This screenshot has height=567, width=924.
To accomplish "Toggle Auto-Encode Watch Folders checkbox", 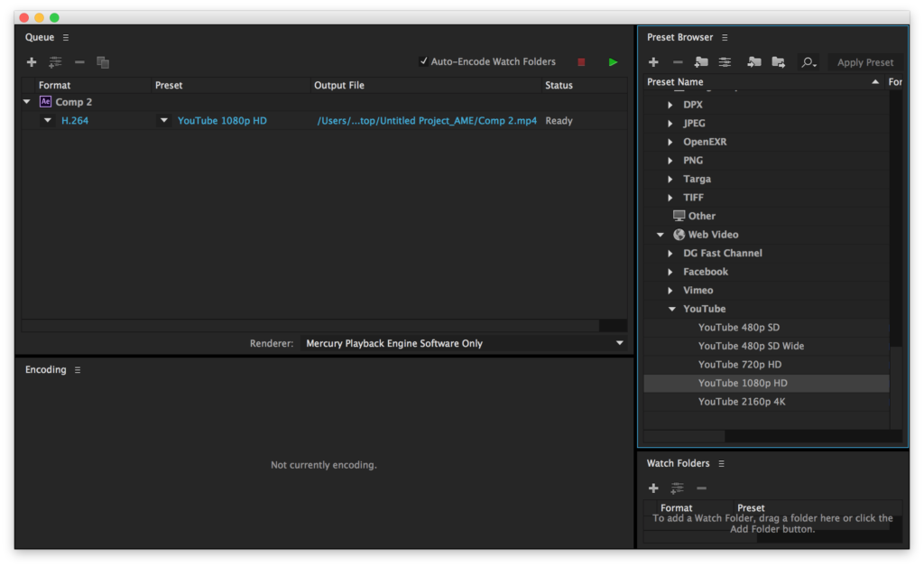I will click(x=423, y=61).
